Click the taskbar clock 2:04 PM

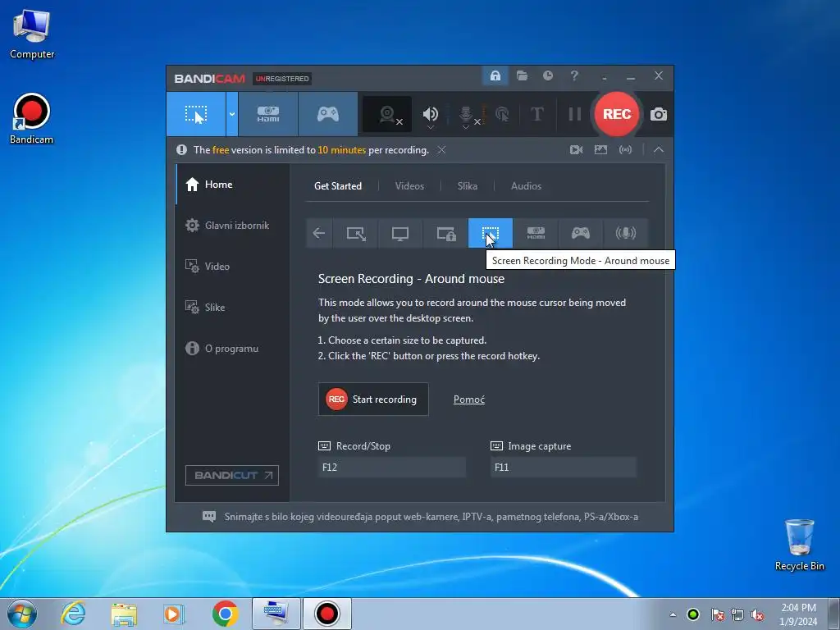[798, 614]
